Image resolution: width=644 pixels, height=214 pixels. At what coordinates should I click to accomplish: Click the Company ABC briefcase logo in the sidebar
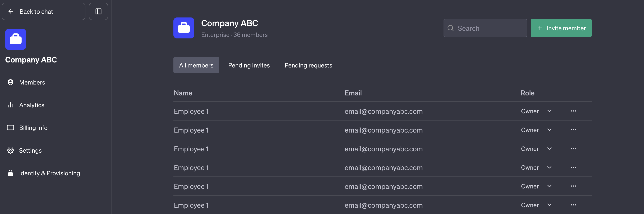(x=15, y=39)
